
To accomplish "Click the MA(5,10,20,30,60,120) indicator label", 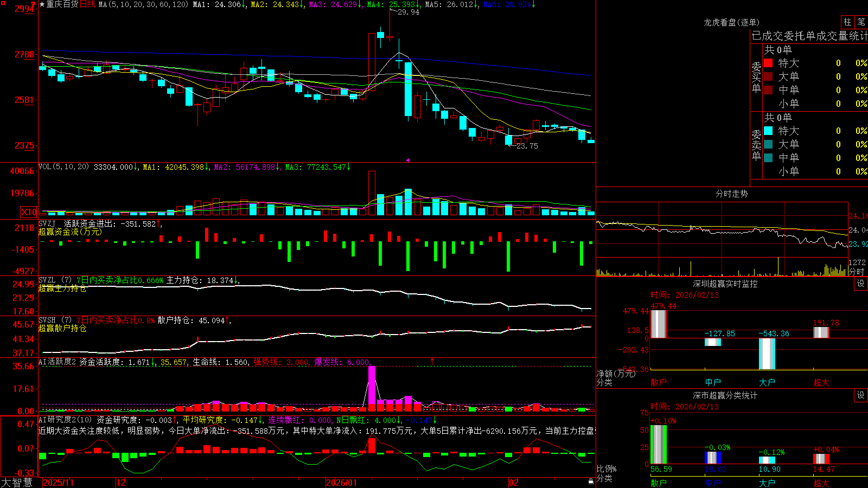I will 143,4.
